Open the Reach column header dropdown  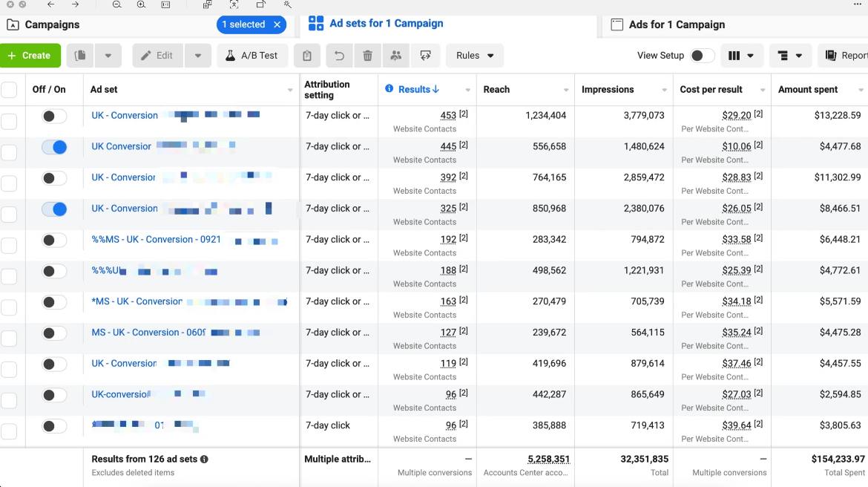pyautogui.click(x=565, y=90)
